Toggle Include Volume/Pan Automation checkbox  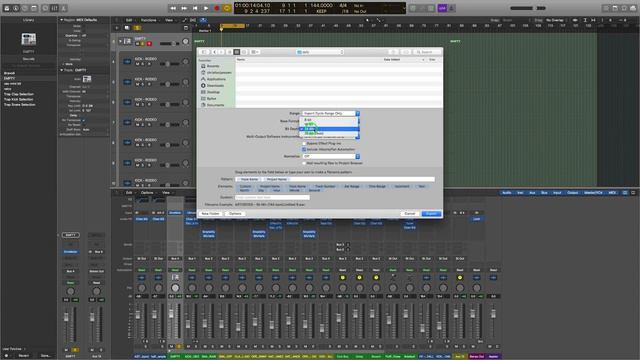tap(304, 149)
